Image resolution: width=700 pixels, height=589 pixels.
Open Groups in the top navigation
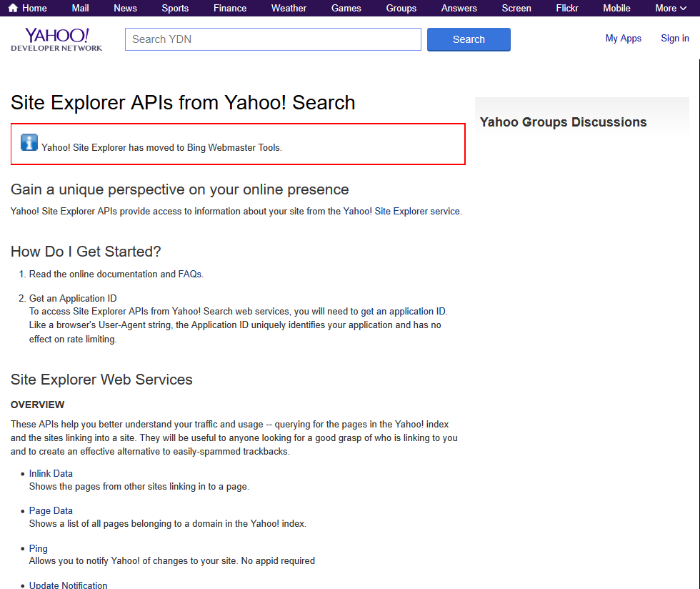click(x=401, y=8)
